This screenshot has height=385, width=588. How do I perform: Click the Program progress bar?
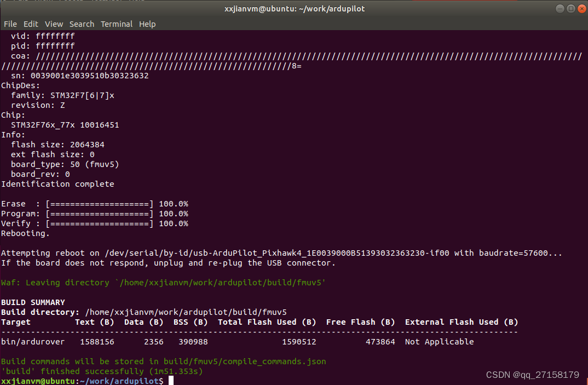pos(100,214)
